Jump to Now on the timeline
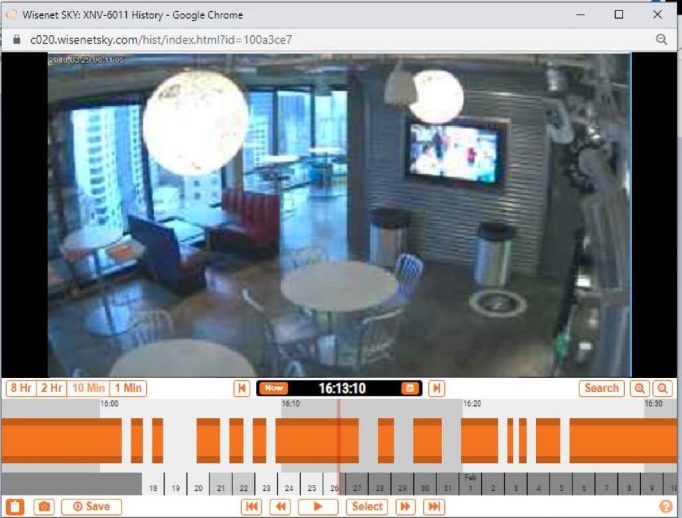The height and width of the screenshot is (518, 682). pos(274,388)
